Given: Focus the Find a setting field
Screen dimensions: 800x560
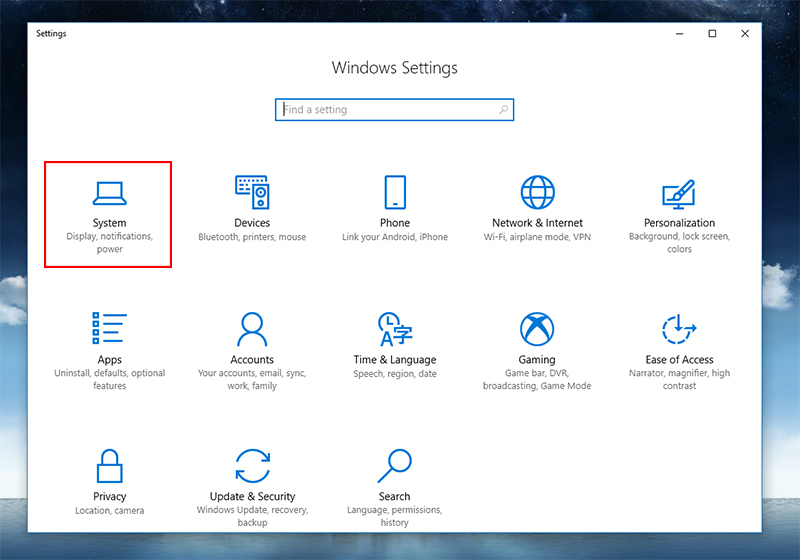Looking at the screenshot, I should coord(394,110).
